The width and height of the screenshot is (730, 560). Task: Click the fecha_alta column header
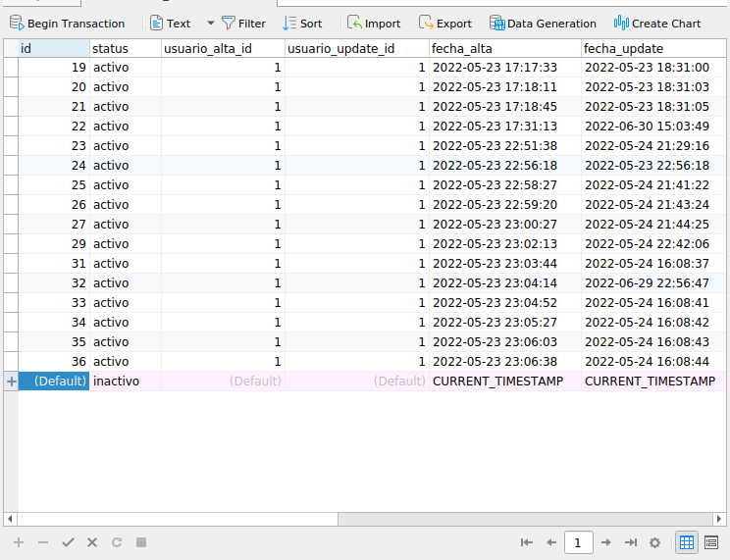click(x=504, y=48)
